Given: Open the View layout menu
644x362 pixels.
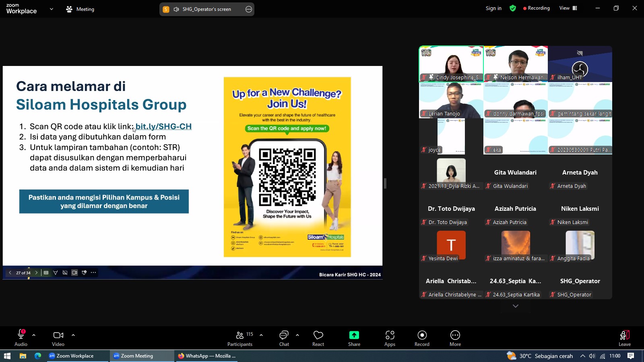Looking at the screenshot, I should (568, 8).
